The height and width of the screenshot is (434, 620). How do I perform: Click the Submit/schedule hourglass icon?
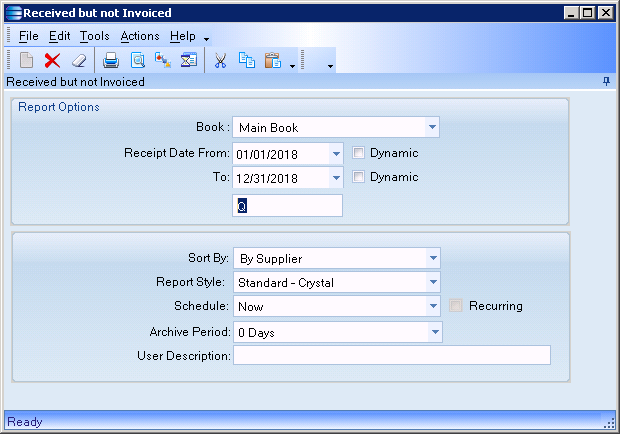(x=189, y=60)
